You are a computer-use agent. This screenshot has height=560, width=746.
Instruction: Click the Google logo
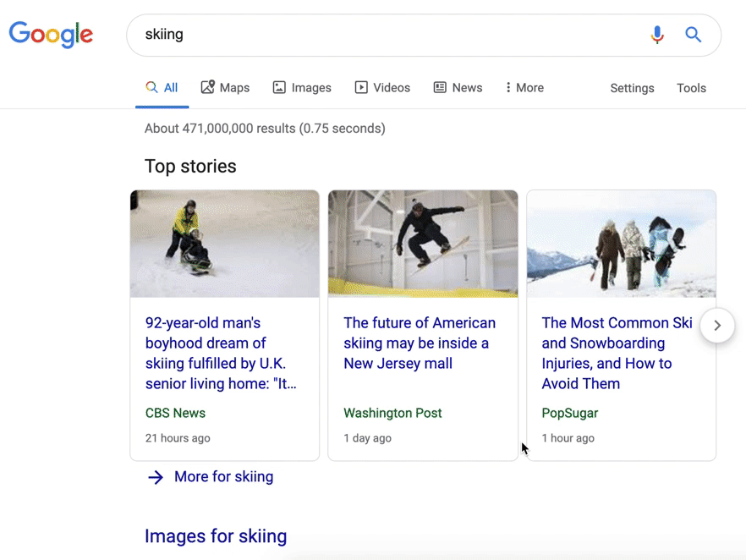click(x=51, y=34)
